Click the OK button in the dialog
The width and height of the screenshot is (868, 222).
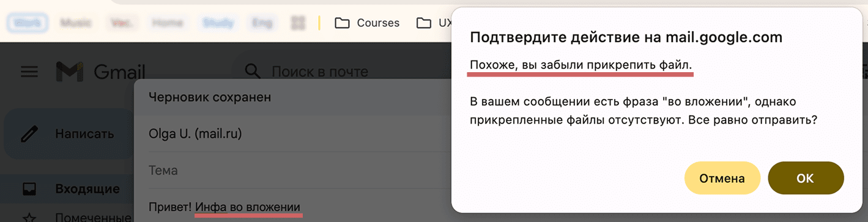[x=806, y=179]
